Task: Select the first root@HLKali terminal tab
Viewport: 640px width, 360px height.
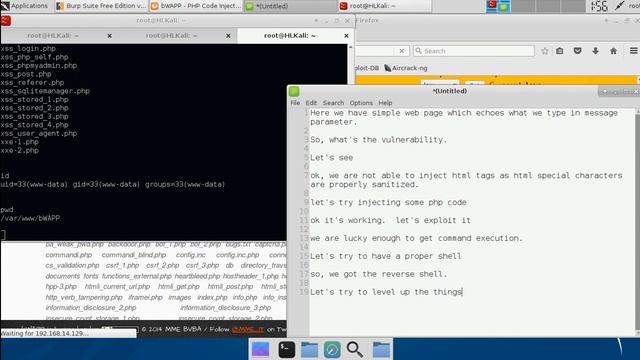Action: tap(53, 36)
